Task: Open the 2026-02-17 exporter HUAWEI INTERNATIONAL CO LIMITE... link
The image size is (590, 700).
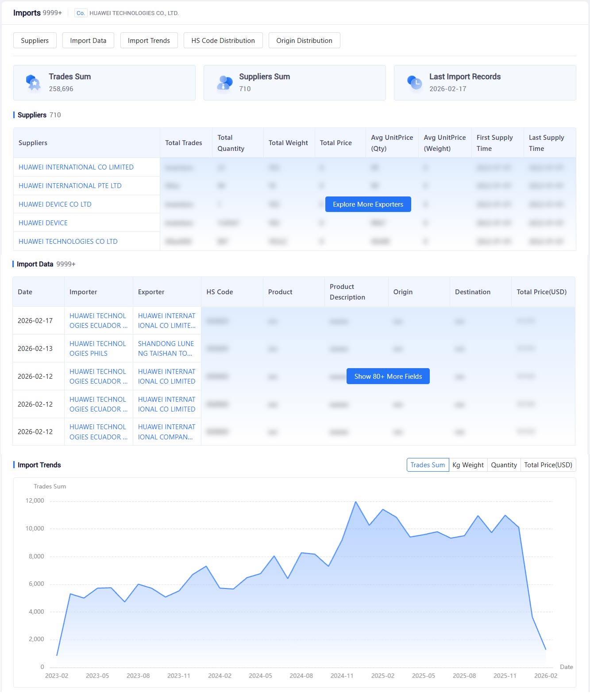Action: click(x=166, y=320)
